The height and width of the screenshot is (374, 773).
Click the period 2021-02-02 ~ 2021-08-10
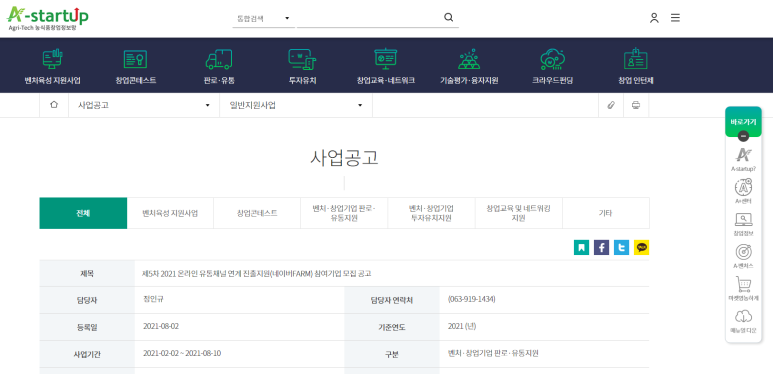(182, 353)
